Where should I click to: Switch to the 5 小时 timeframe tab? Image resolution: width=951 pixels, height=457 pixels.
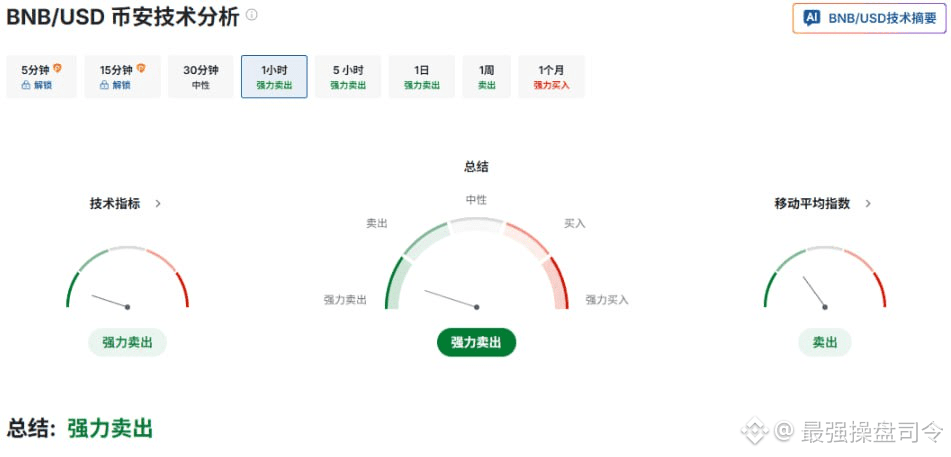[348, 76]
